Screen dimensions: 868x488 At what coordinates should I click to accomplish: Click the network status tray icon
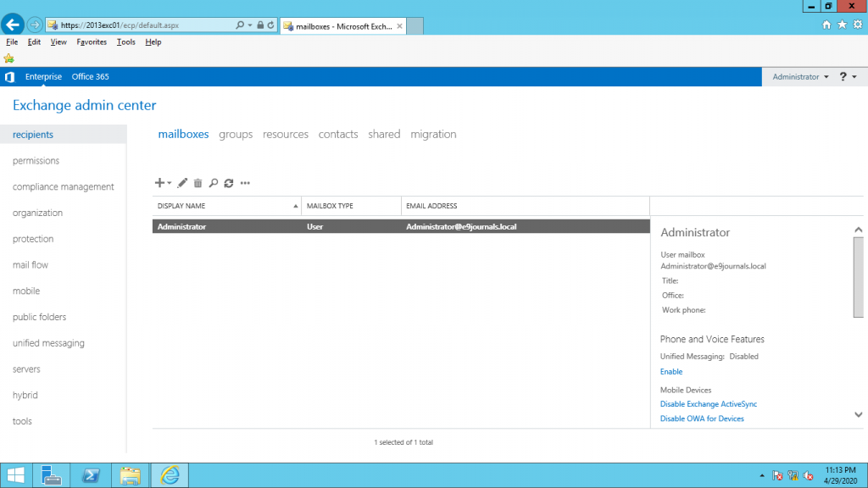point(793,476)
